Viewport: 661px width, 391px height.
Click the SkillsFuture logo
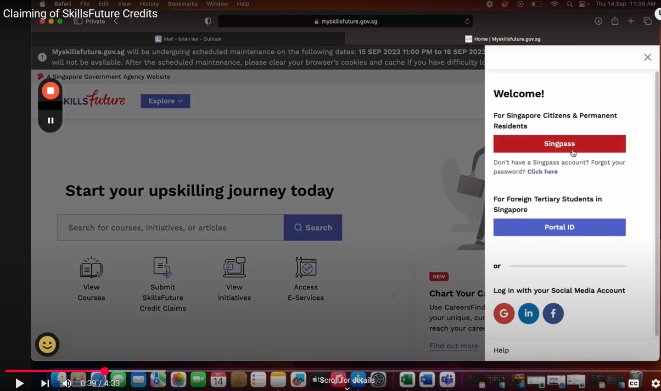coord(94,99)
